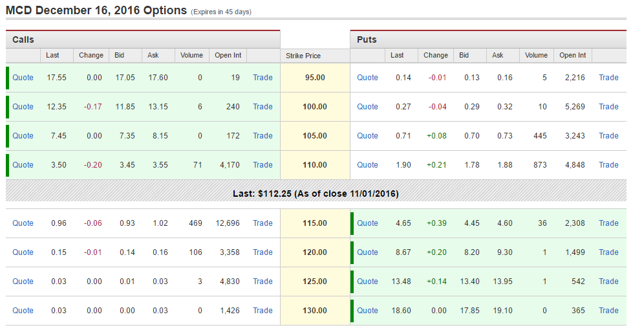This screenshot has width=644, height=332.
Task: Trade the 125.00 strike put
Action: click(608, 282)
